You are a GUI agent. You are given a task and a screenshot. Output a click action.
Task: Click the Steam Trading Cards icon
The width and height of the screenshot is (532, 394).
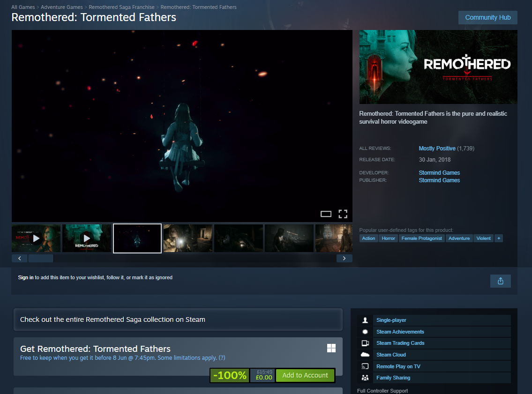365,343
